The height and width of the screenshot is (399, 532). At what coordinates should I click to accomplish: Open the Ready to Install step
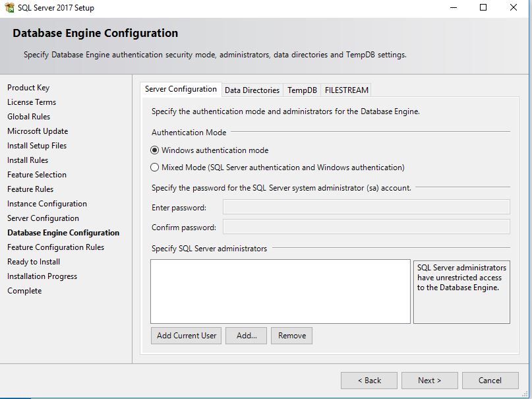tap(32, 261)
